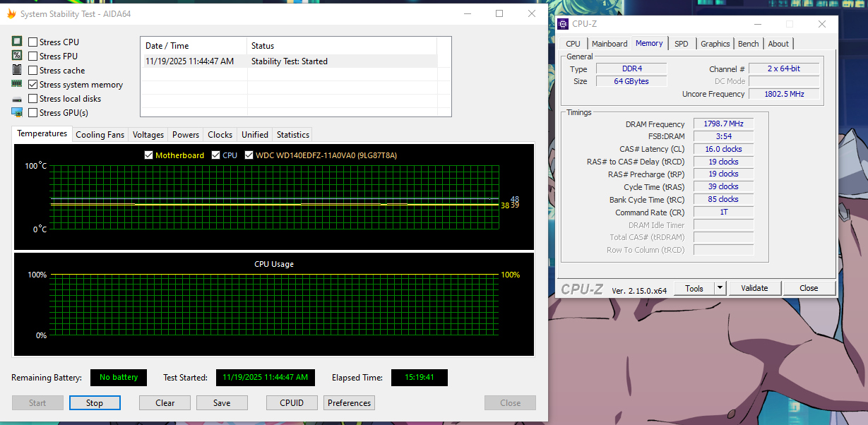Click the Test Started timestamp field

tap(266, 378)
